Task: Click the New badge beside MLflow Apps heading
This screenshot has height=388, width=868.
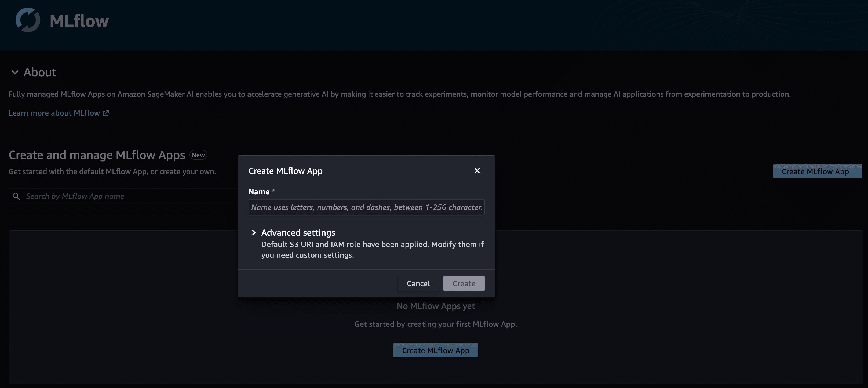Action: tap(198, 155)
